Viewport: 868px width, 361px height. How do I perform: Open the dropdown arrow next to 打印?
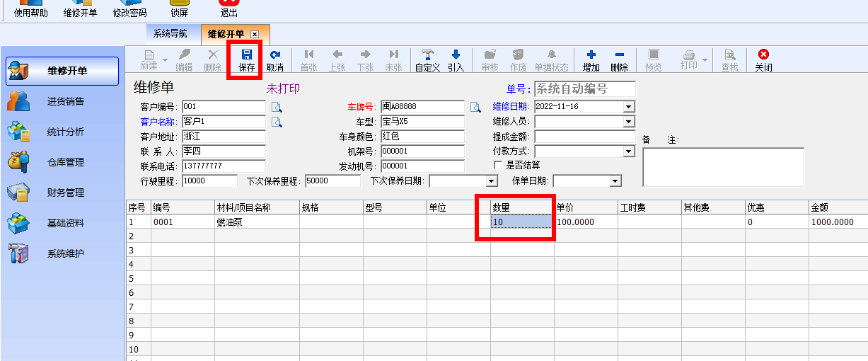(705, 60)
